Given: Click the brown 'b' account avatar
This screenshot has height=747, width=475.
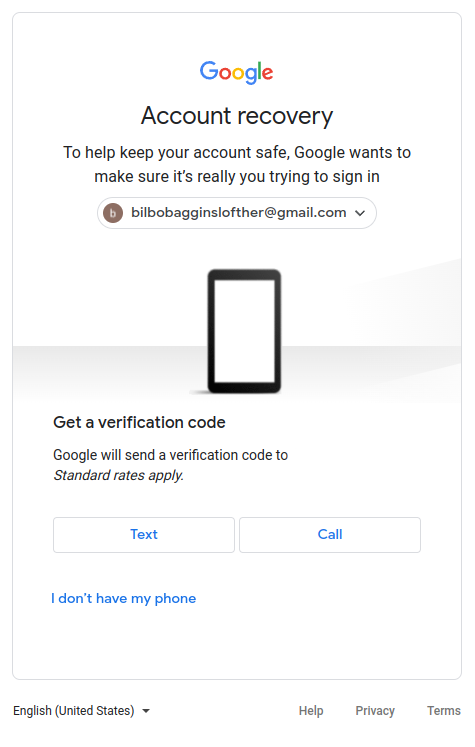Looking at the screenshot, I should (113, 213).
